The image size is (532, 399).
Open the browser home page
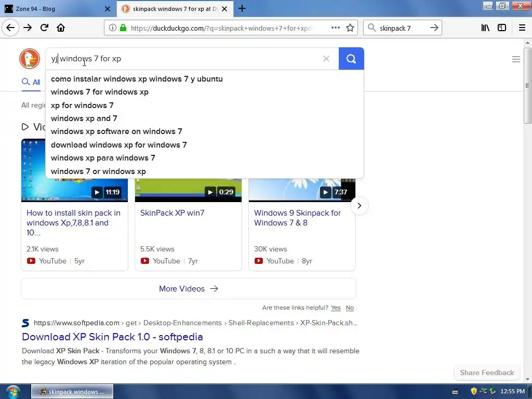click(x=61, y=28)
